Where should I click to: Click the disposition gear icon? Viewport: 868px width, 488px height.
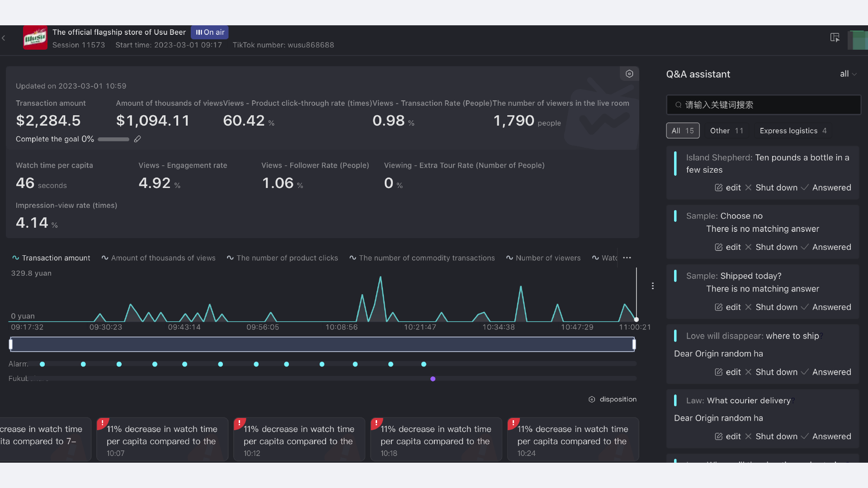pyautogui.click(x=592, y=399)
